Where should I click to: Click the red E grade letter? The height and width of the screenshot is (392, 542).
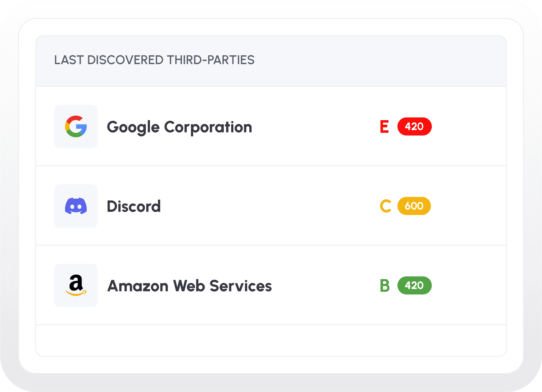384,126
